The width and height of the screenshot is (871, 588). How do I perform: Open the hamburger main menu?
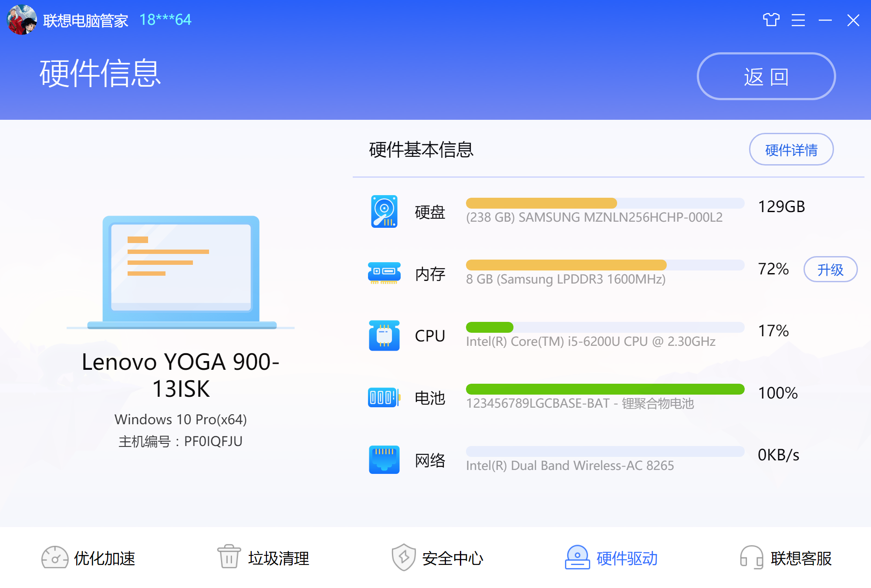coord(798,20)
